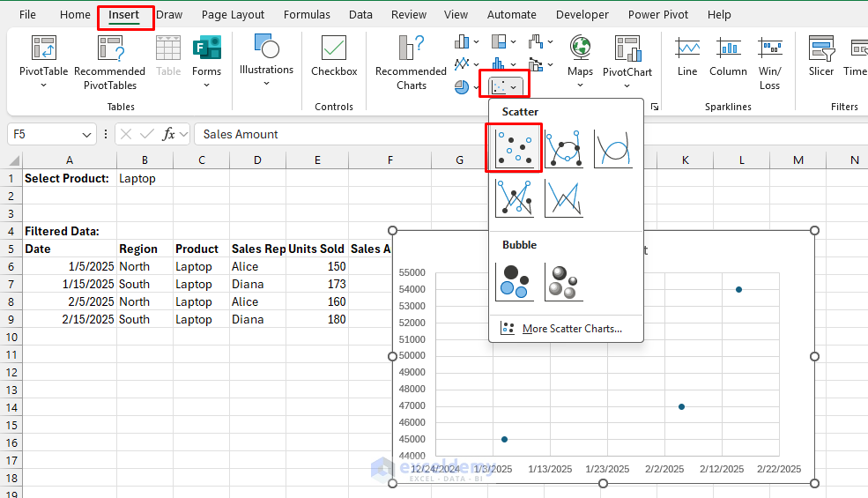Choose the basic Scatter chart type
This screenshot has width=868, height=498.
[x=515, y=148]
